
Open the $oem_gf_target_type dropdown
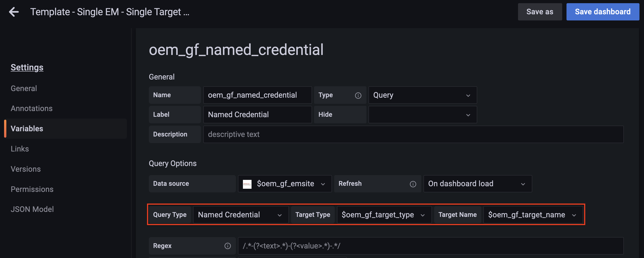click(384, 215)
